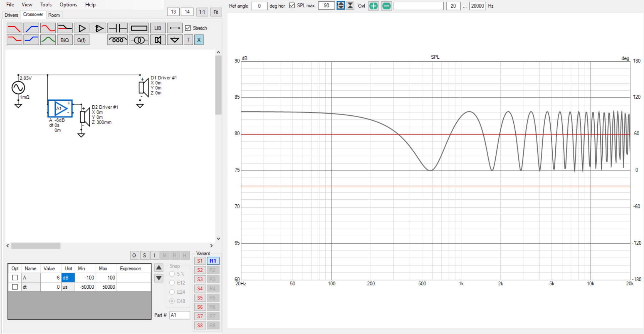
Task: Open the Tools menu
Action: [46, 5]
